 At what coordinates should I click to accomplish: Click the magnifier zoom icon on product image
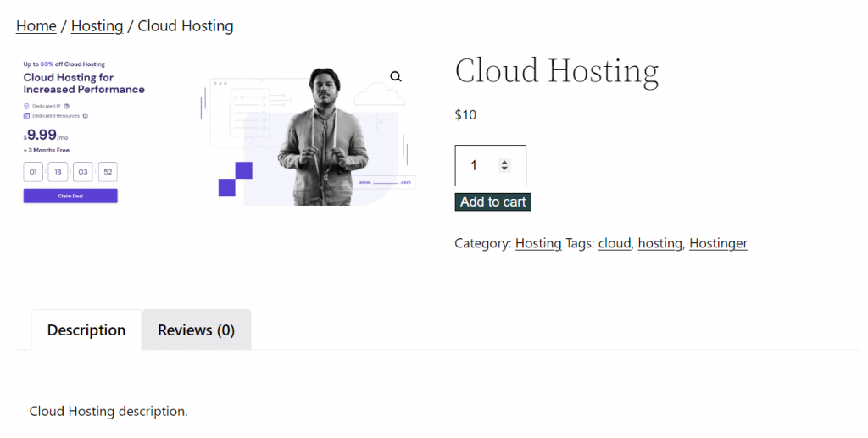(396, 77)
